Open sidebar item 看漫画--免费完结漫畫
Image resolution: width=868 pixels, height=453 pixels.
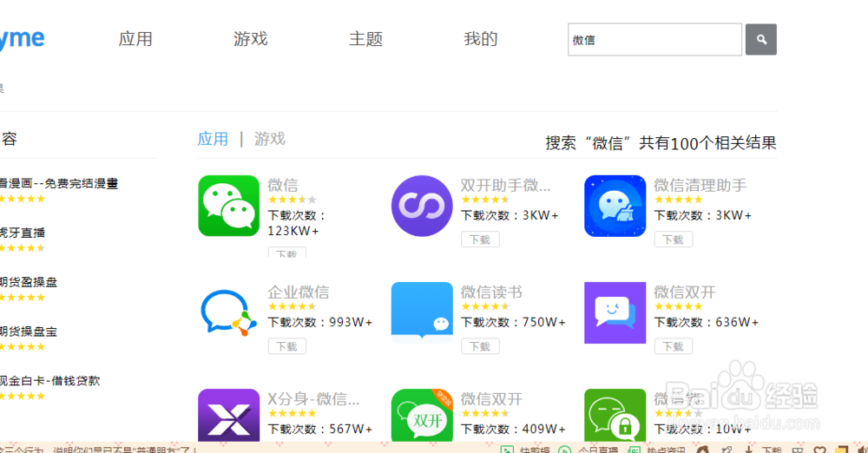coord(59,183)
